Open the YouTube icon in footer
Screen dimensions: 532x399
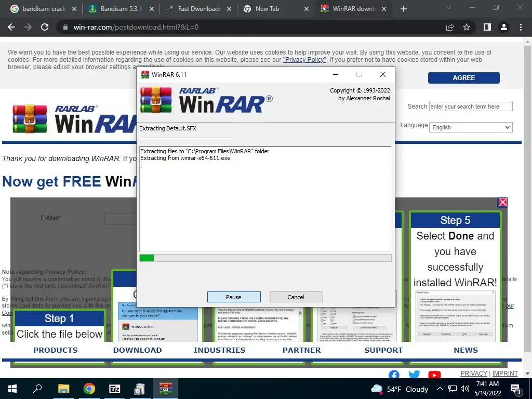[434, 375]
